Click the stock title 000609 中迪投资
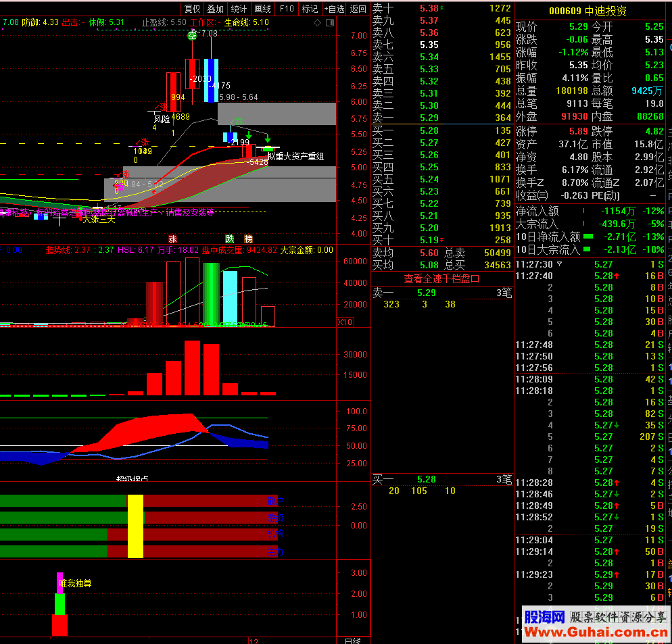 (587, 11)
